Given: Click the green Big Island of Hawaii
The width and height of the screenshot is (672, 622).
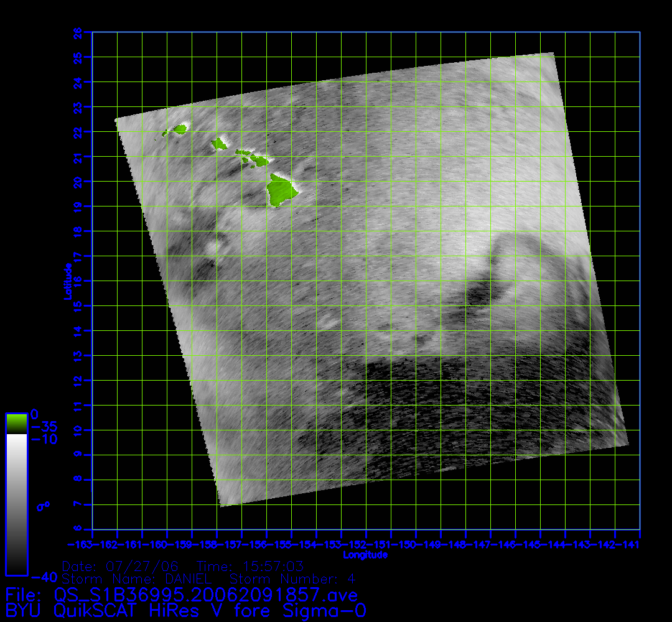Looking at the screenshot, I should point(281,189).
